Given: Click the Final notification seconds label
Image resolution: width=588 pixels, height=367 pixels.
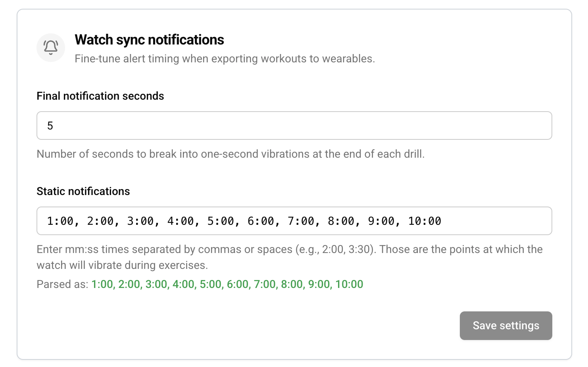Looking at the screenshot, I should 100,96.
